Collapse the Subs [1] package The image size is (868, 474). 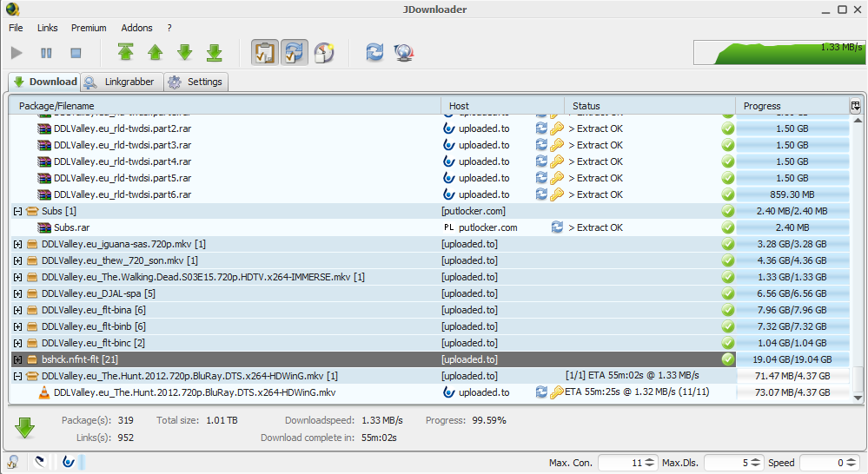pos(17,211)
